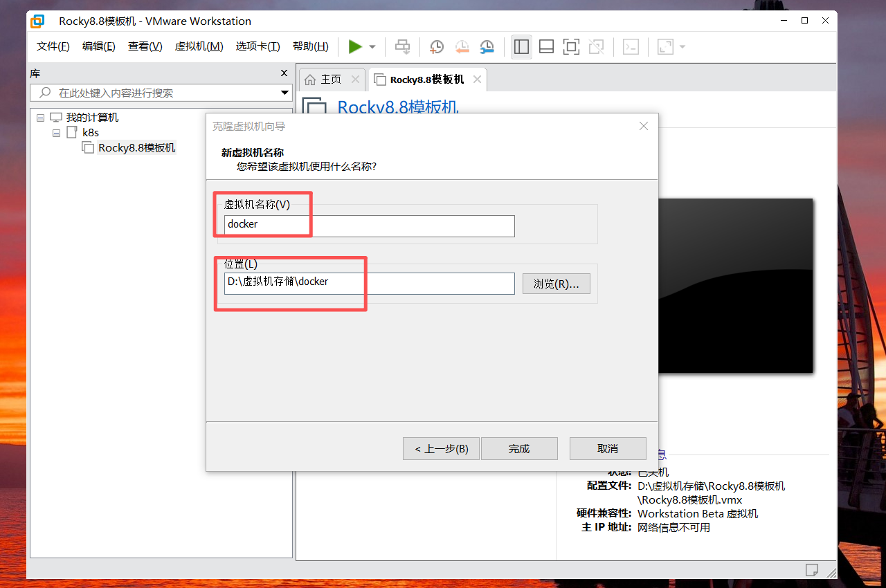Select the k8s folder in the tree

[91, 132]
